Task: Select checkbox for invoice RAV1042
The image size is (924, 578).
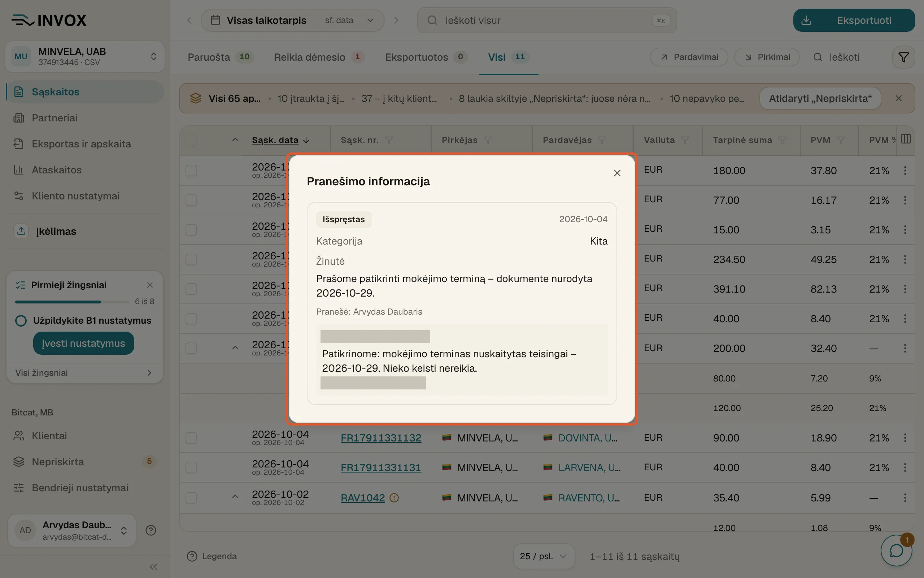Action: coord(191,498)
